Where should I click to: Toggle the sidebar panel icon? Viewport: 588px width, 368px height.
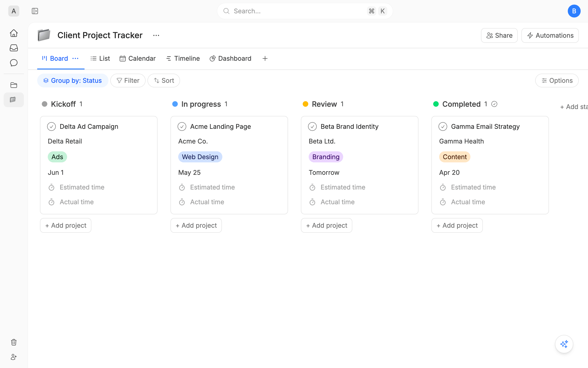coord(35,11)
